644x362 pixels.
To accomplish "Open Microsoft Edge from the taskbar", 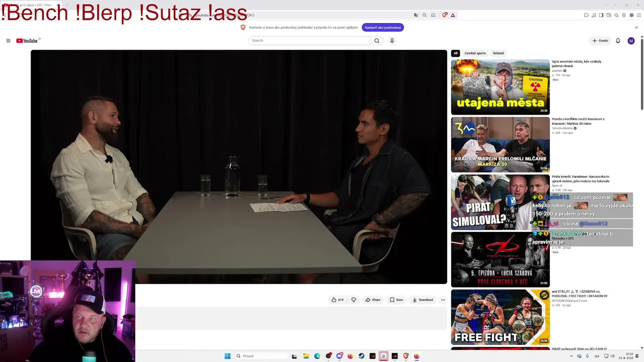I will click(317, 356).
